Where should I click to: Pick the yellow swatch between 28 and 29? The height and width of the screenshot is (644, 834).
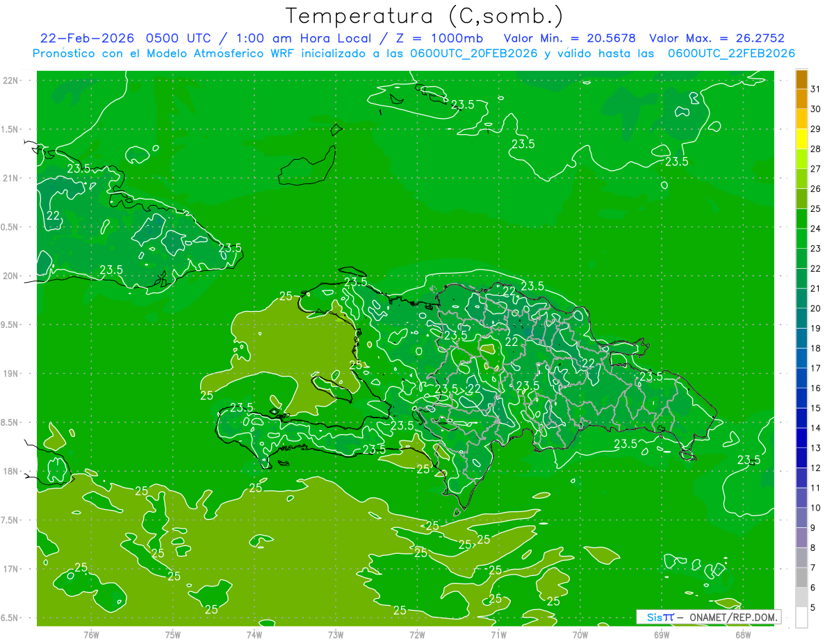pos(801,139)
